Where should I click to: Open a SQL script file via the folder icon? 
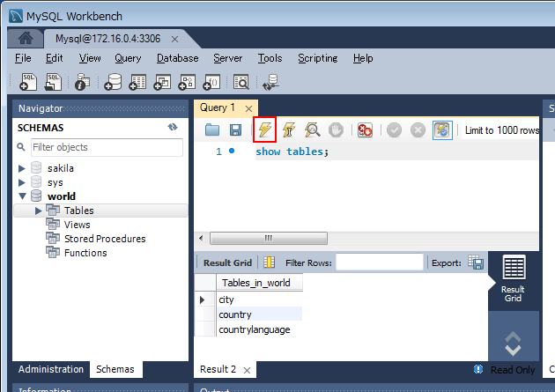pyautogui.click(x=212, y=129)
